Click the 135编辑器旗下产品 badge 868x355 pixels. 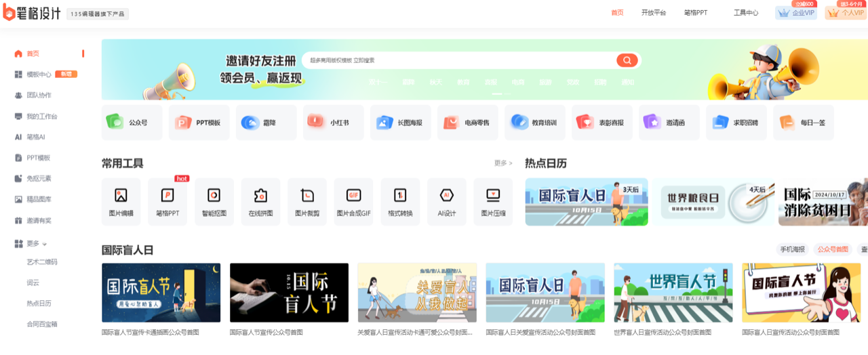coord(98,14)
